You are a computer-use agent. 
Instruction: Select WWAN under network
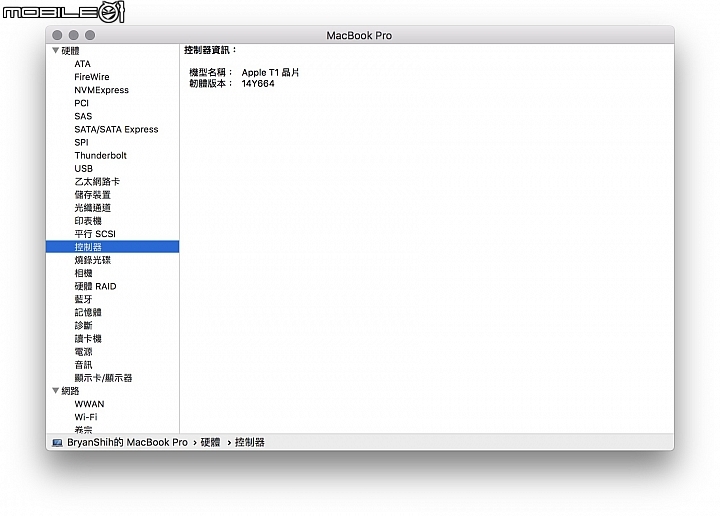pos(89,404)
